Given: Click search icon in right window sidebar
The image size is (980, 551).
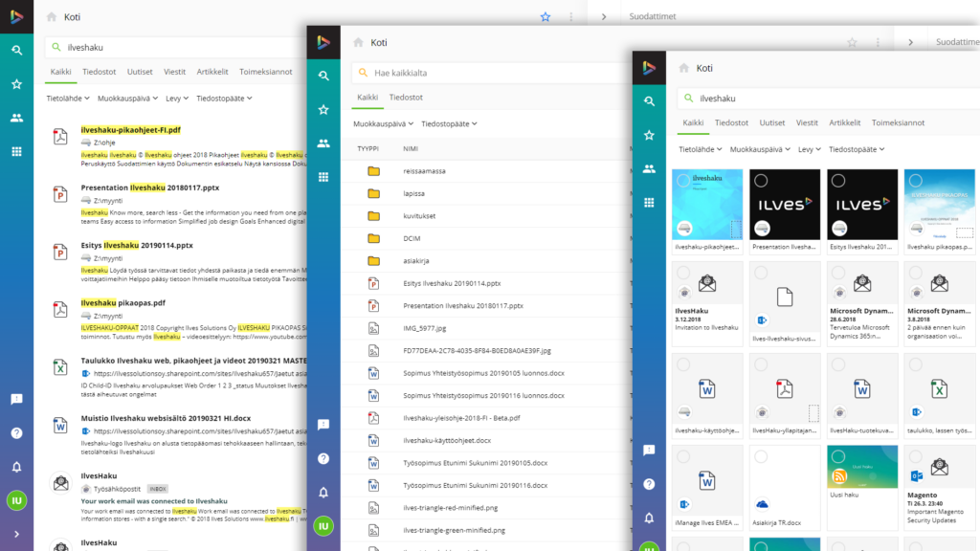Looking at the screenshot, I should (x=650, y=101).
